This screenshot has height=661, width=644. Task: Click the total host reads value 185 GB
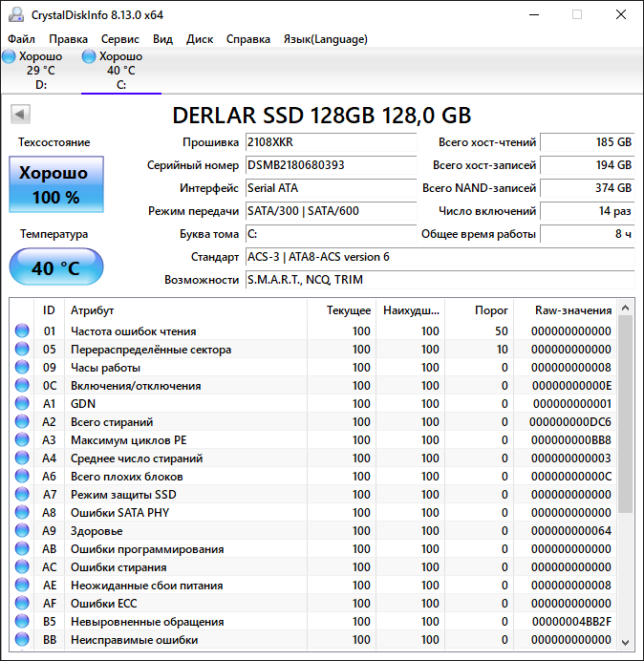[x=587, y=142]
